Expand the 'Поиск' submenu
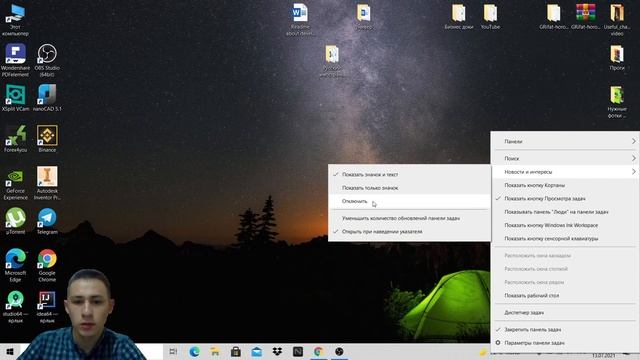 565,158
